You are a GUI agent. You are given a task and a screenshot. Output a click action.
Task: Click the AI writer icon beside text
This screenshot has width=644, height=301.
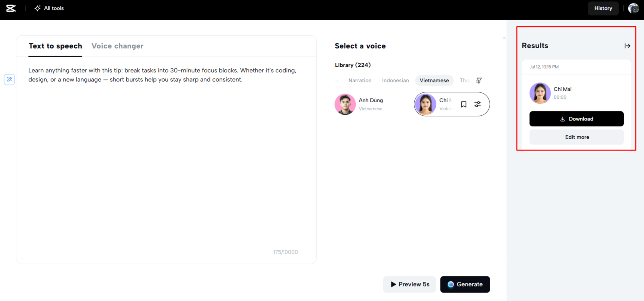pyautogui.click(x=9, y=79)
